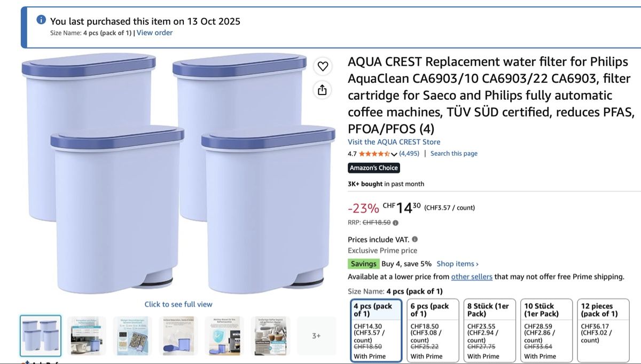641x364 pixels.
Task: Open the star rating popover chevron
Action: [x=394, y=154]
